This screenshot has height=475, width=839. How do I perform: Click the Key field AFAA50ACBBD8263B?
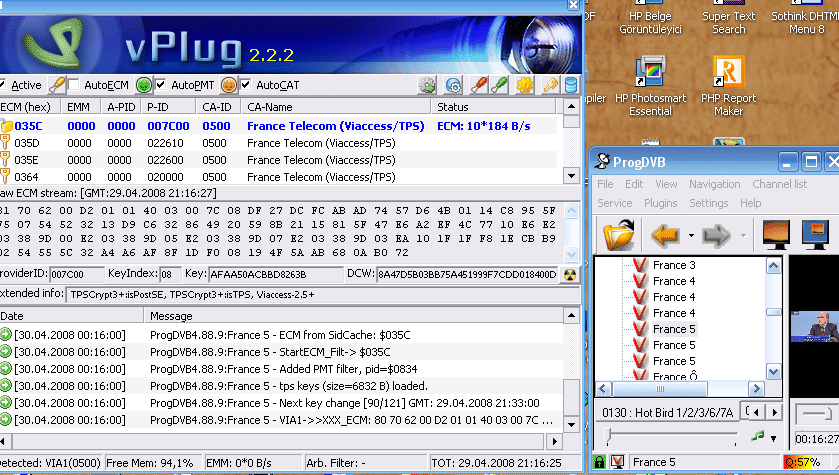coord(275,274)
